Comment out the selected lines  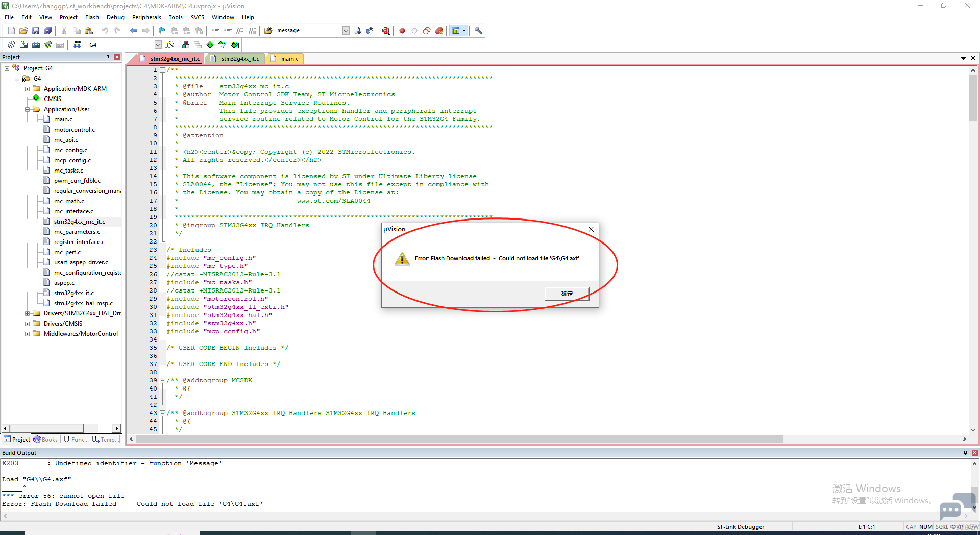[x=240, y=31]
